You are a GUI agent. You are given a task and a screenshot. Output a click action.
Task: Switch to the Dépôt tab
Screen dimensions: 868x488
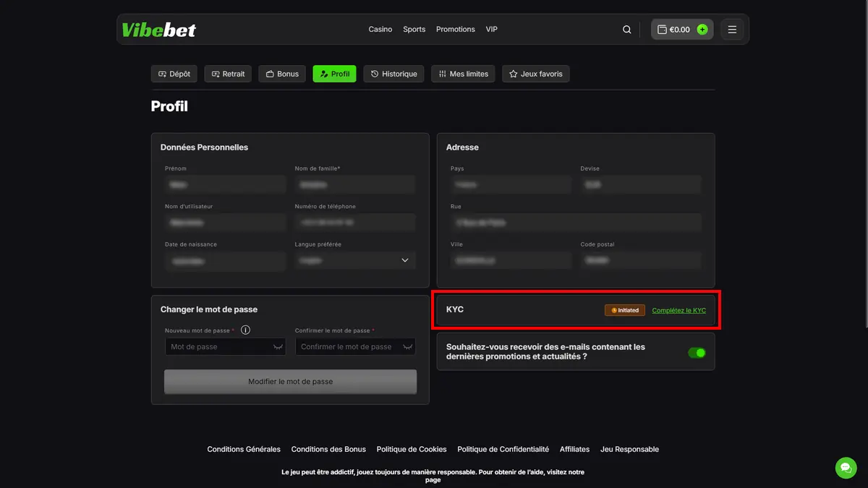(x=174, y=74)
